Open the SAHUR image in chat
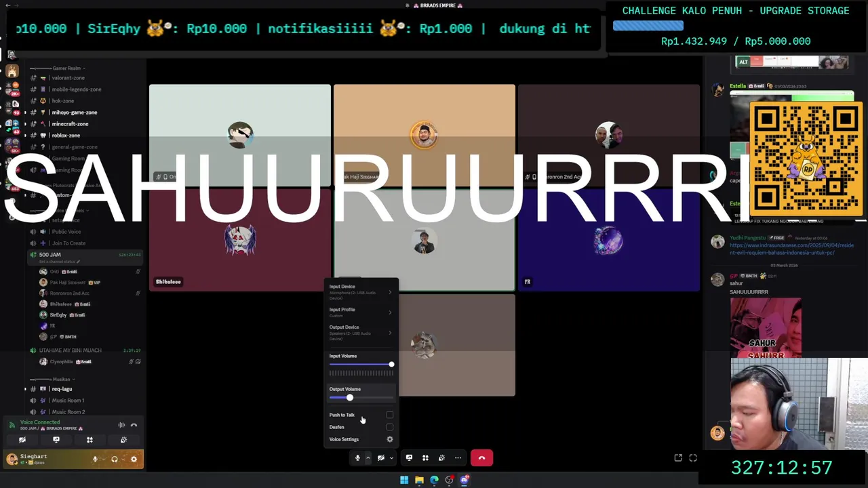The width and height of the screenshot is (868, 488). point(766,328)
